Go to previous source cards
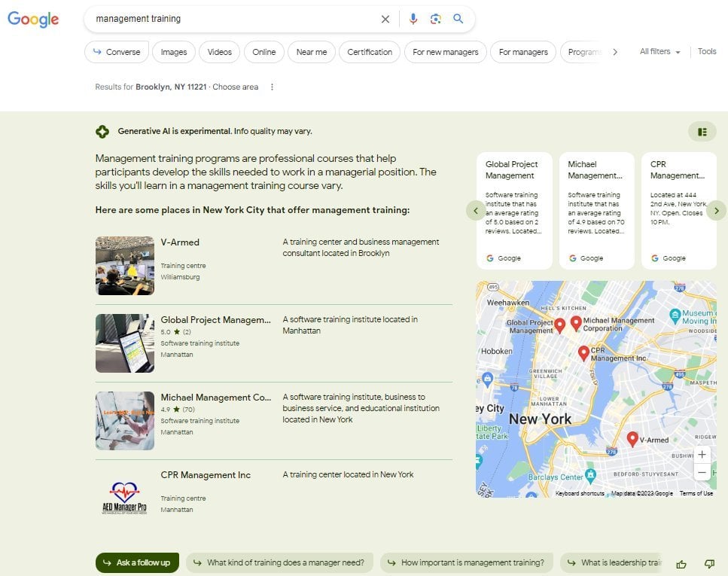The image size is (728, 576). [476, 210]
